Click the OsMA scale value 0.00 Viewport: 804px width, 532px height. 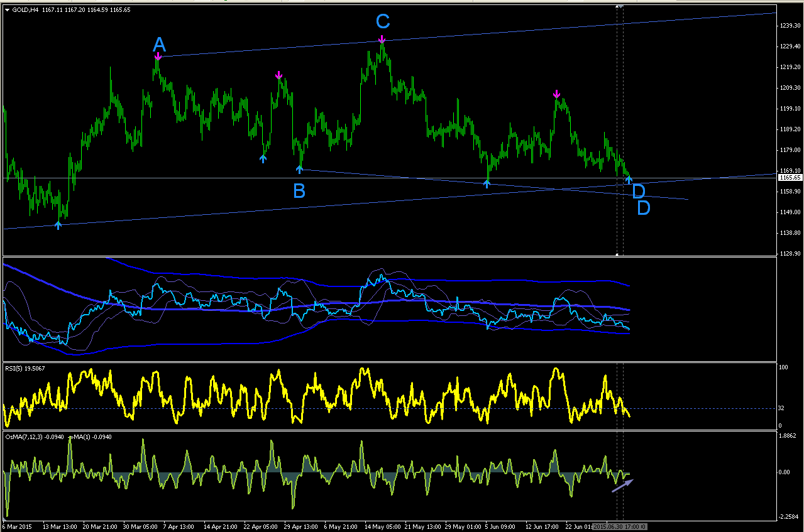click(786, 472)
